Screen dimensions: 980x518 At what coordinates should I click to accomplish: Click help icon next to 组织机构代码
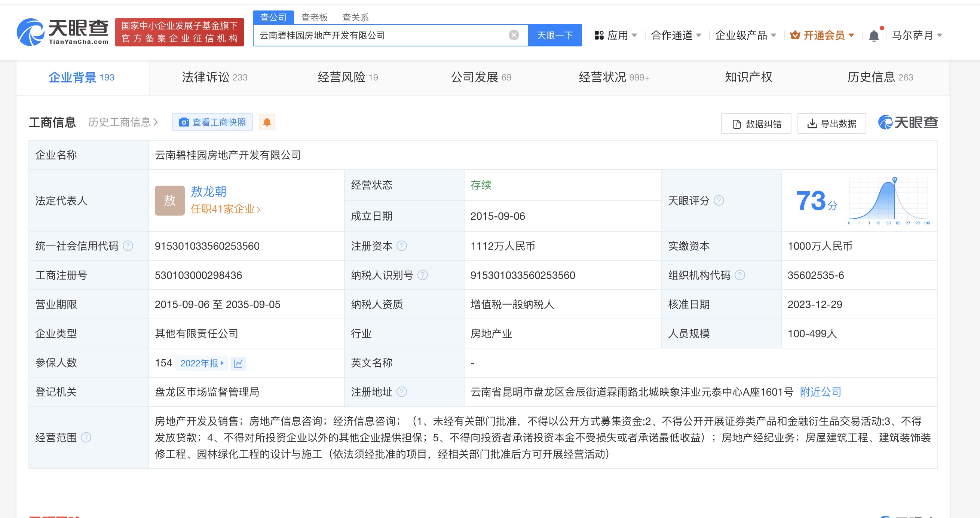pos(739,275)
